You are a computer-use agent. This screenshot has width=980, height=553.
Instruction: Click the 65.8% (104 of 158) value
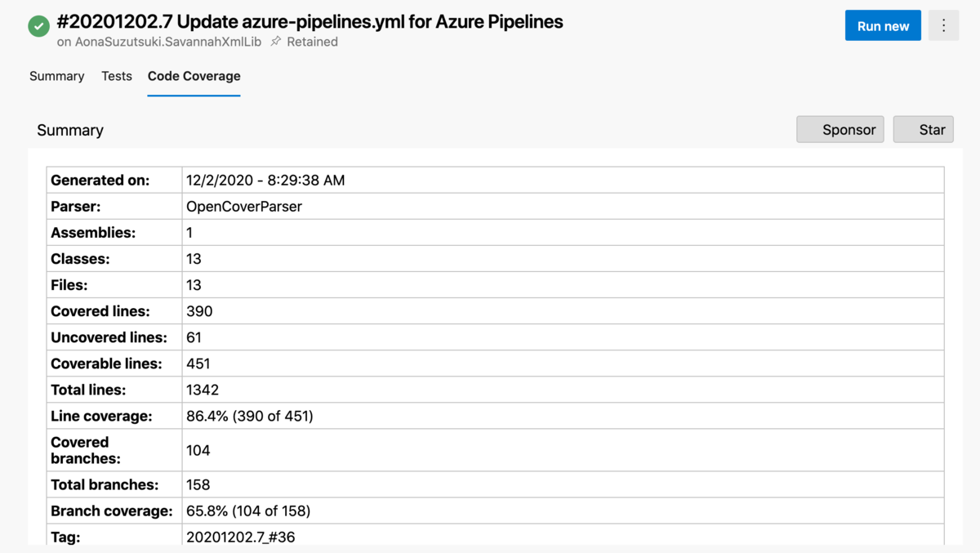click(x=248, y=511)
